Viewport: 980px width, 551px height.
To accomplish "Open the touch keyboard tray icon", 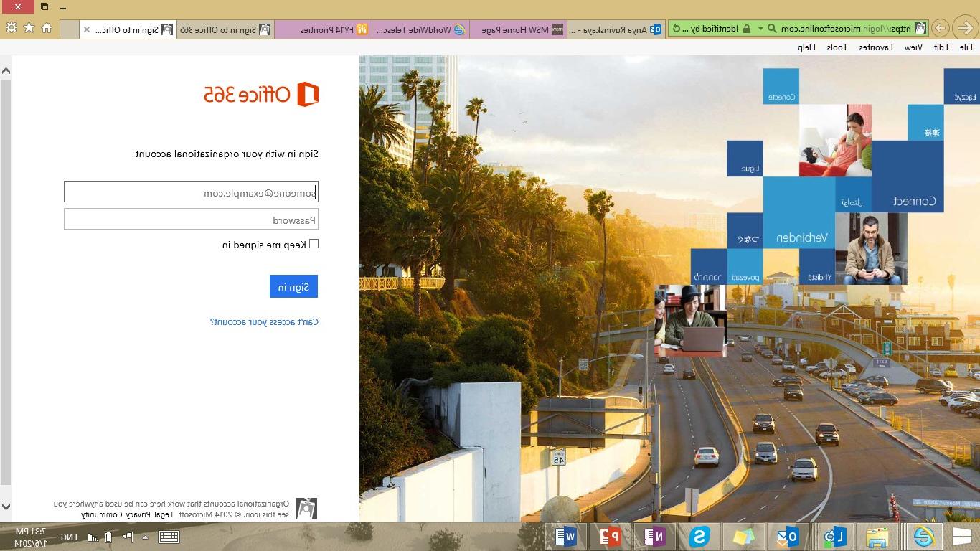I will [169, 537].
